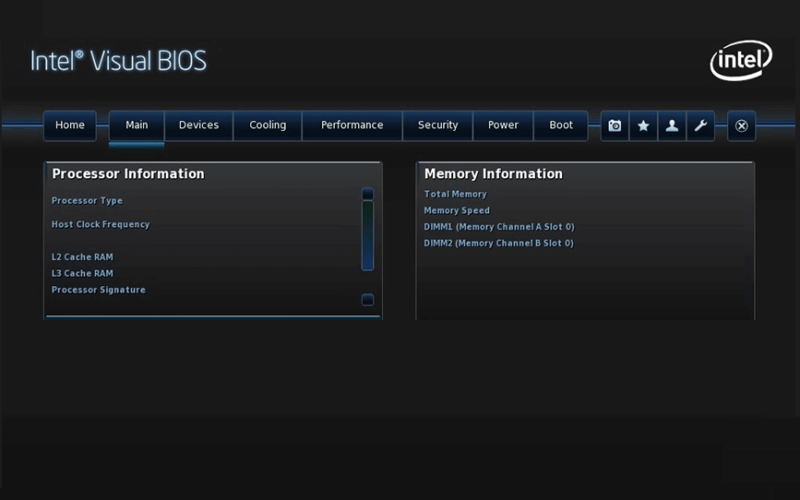This screenshot has width=800, height=500.
Task: Exit BIOS using the X circle icon
Action: coord(741,126)
